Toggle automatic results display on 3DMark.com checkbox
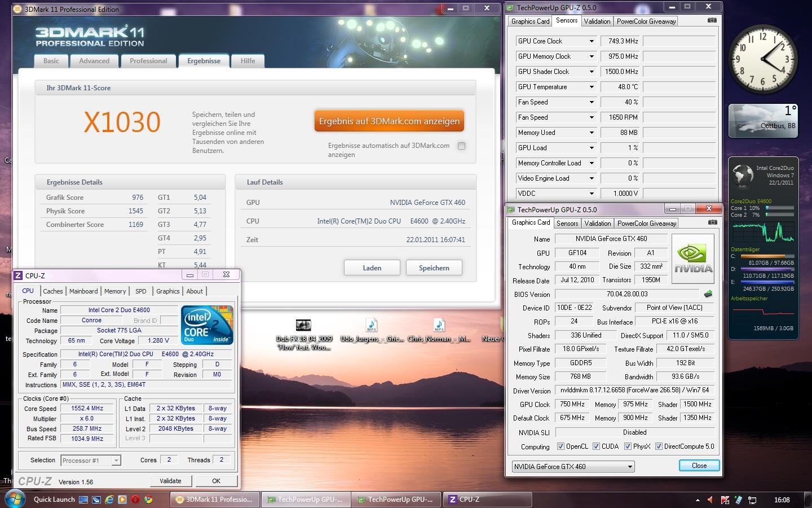The width and height of the screenshot is (812, 508). tap(462, 146)
